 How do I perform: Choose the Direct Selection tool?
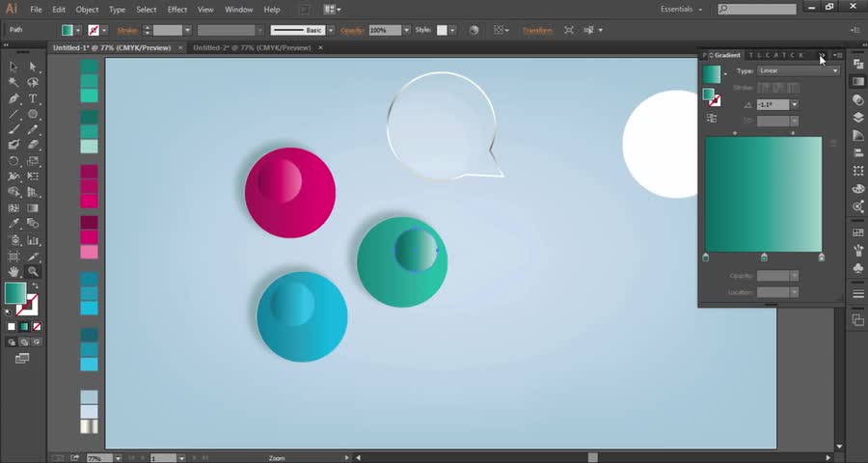(33, 67)
